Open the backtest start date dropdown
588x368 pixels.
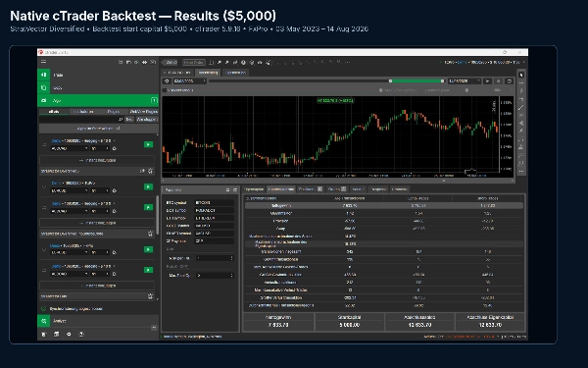click(189, 80)
